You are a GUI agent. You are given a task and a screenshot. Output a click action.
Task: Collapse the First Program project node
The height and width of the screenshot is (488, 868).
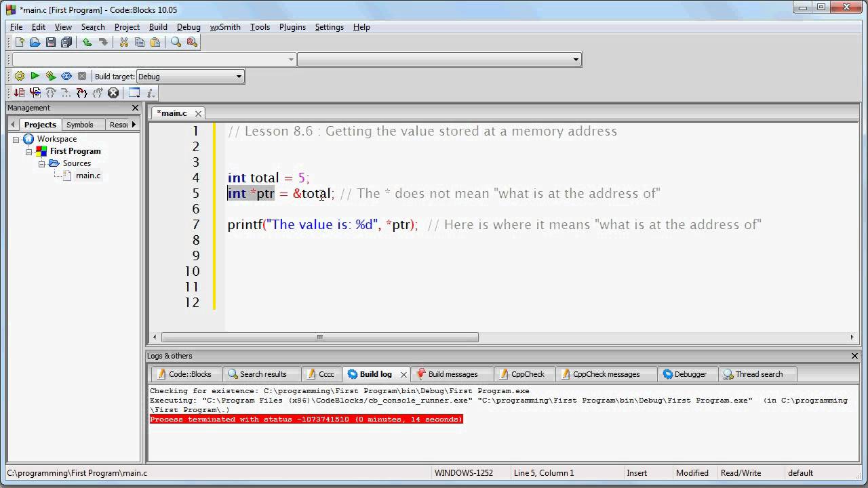[x=29, y=151]
